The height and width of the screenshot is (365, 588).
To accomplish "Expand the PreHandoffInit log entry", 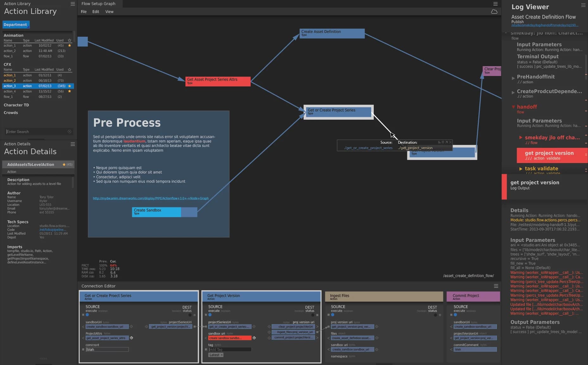I will [513, 78].
